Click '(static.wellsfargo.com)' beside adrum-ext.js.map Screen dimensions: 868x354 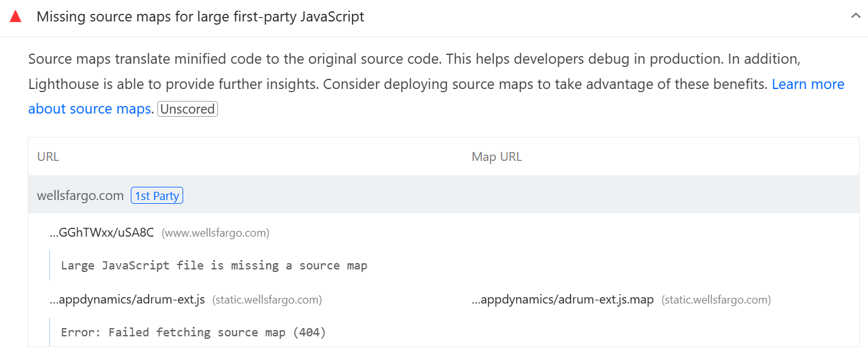[x=716, y=300]
